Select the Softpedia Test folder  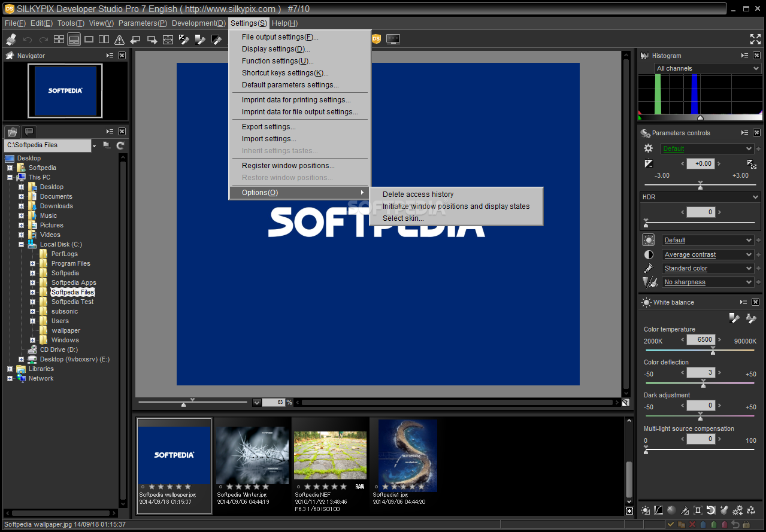[x=72, y=302]
